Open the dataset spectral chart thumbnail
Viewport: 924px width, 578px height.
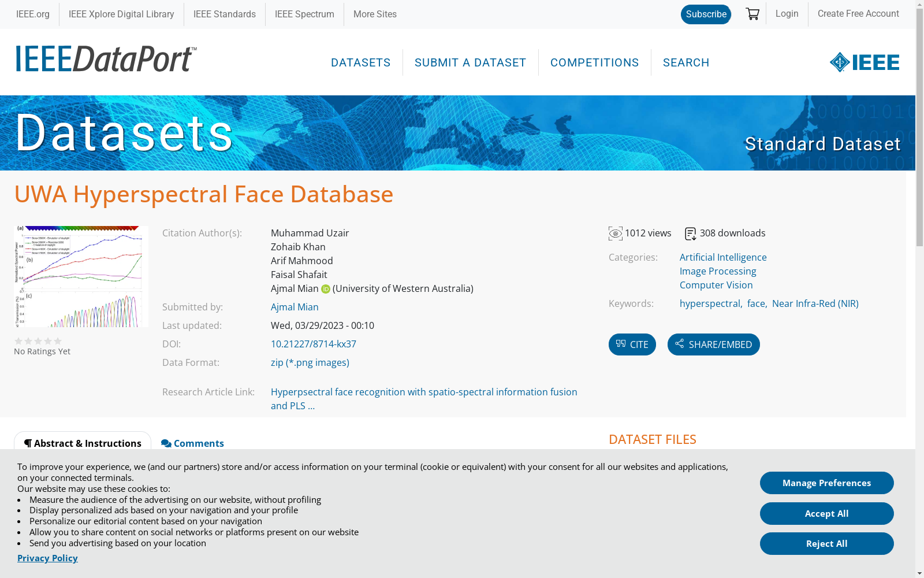pyautogui.click(x=81, y=276)
